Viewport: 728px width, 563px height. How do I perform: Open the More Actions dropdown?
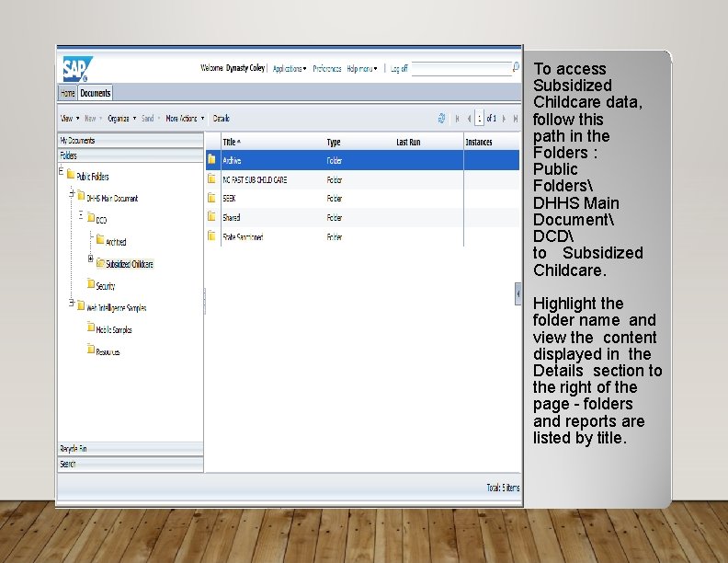point(186,119)
